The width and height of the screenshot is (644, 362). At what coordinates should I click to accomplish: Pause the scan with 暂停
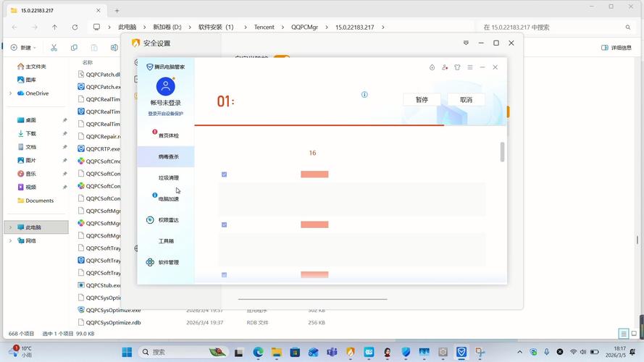[422, 100]
